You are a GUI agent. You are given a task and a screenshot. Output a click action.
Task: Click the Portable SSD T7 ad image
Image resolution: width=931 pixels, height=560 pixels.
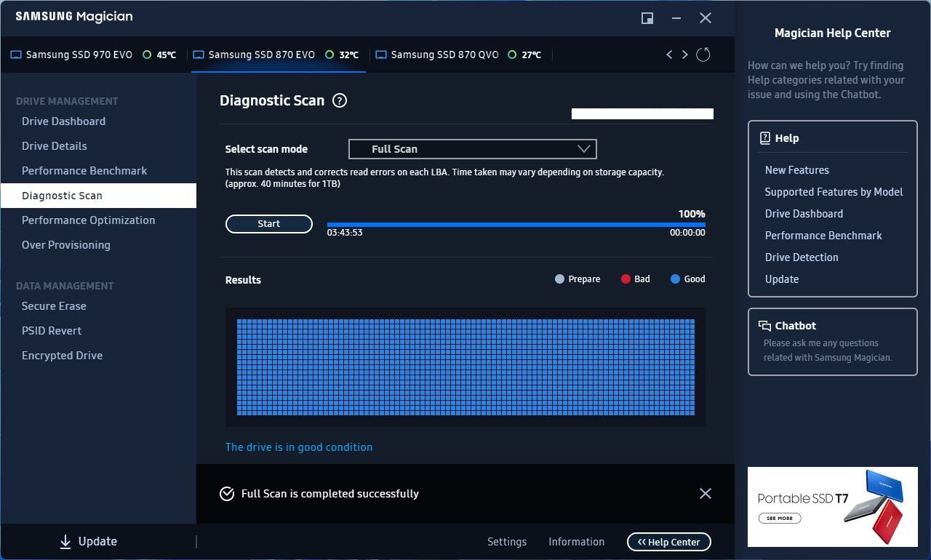coord(833,507)
